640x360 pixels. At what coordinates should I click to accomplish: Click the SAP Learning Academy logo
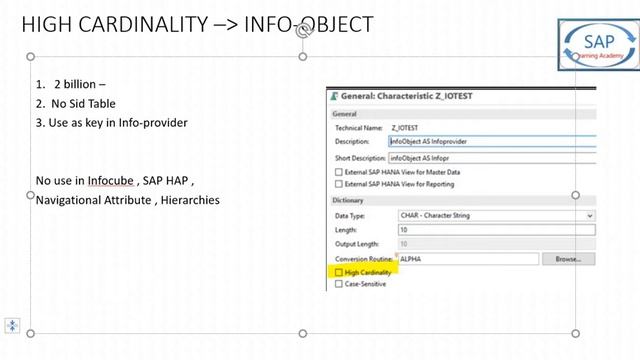(599, 45)
